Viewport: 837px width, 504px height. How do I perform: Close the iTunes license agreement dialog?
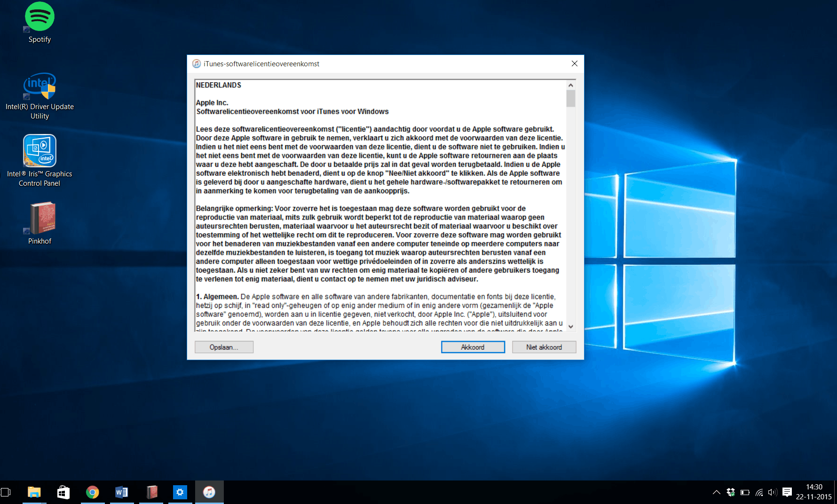[575, 64]
